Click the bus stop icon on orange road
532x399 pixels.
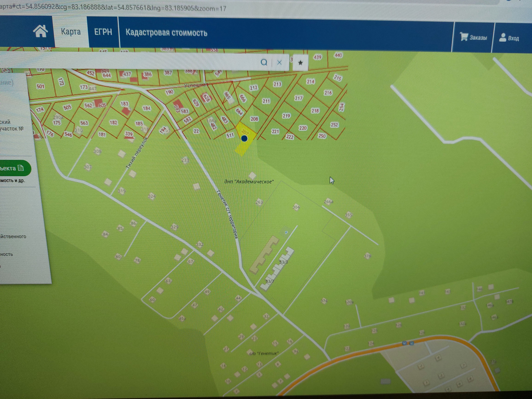[404, 343]
